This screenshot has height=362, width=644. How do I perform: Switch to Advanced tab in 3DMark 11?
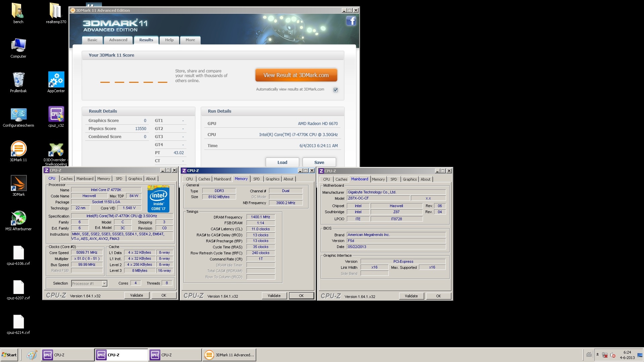click(118, 40)
